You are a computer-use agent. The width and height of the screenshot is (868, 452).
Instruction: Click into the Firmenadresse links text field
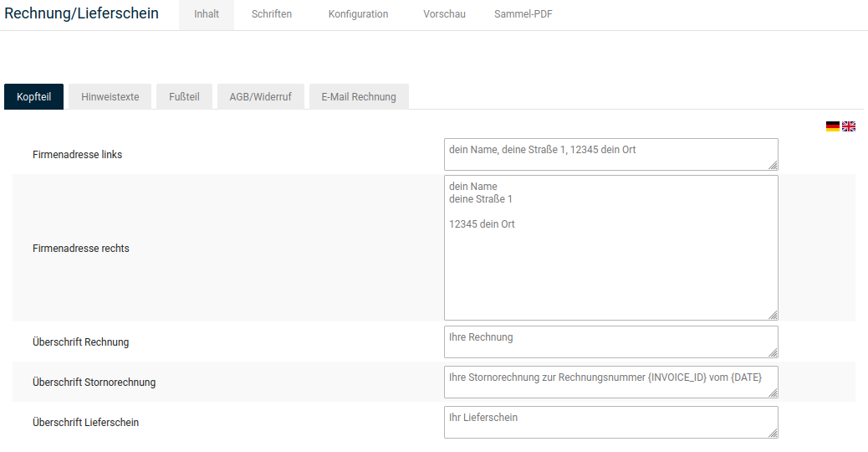click(610, 154)
